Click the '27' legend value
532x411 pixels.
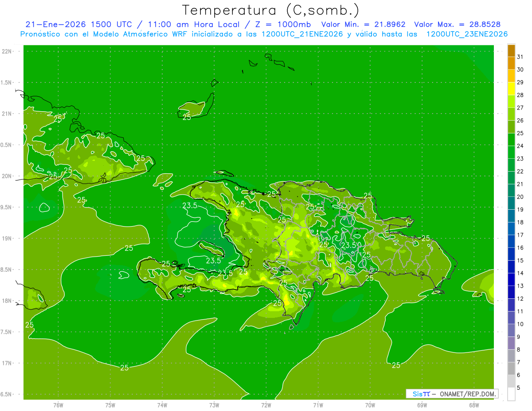[520, 108]
